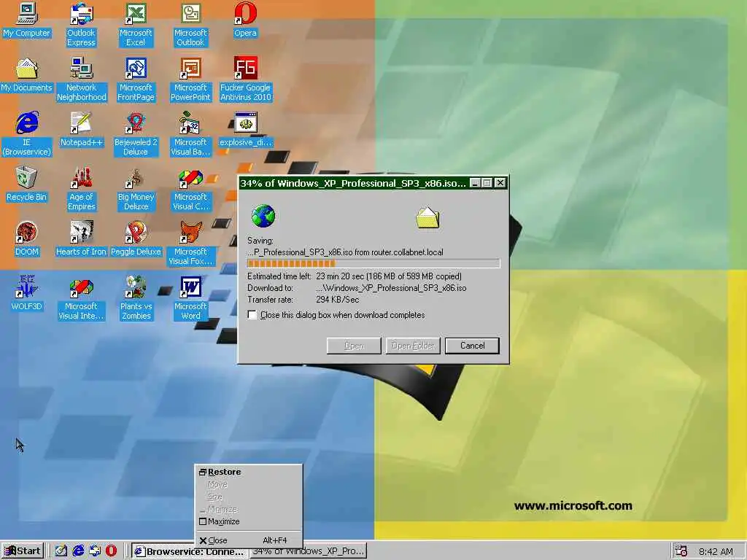Image resolution: width=747 pixels, height=560 pixels.
Task: Enable close dialog when download completes
Action: pyautogui.click(x=252, y=315)
